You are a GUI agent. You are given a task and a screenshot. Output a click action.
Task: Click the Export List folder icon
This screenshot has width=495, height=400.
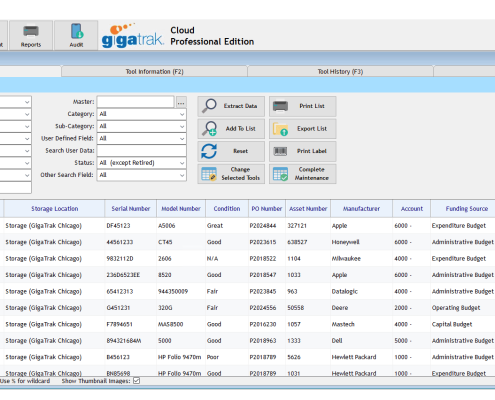coord(280,129)
